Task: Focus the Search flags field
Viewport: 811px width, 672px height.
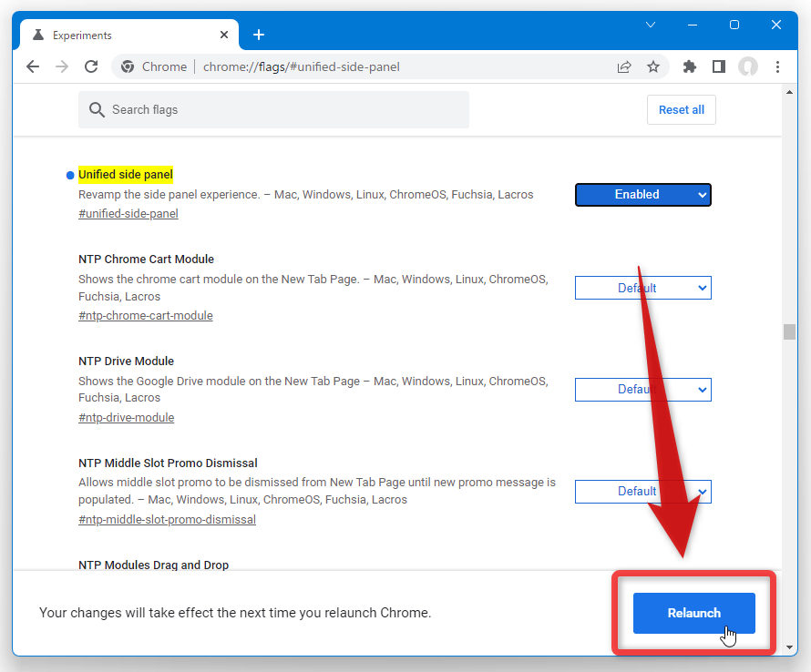Action: 273,109
